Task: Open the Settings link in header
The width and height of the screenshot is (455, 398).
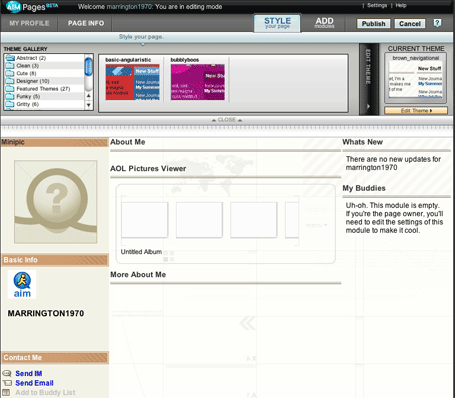Action: tap(377, 5)
